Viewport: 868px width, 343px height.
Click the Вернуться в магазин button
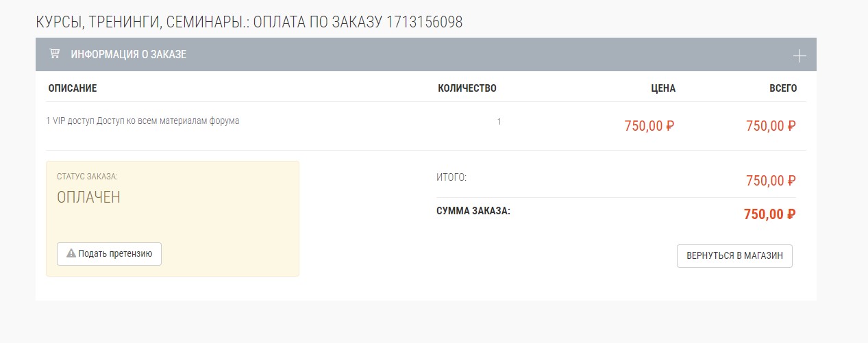tap(734, 256)
